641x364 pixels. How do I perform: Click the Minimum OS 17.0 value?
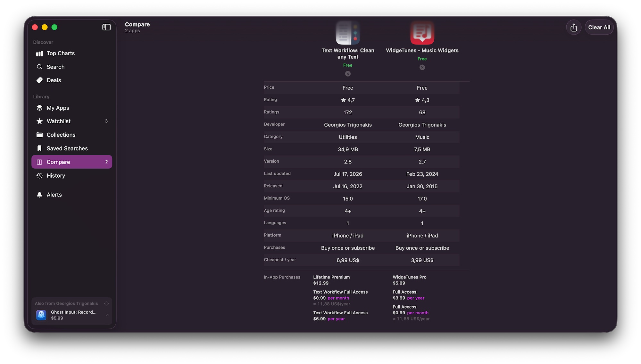(x=422, y=199)
